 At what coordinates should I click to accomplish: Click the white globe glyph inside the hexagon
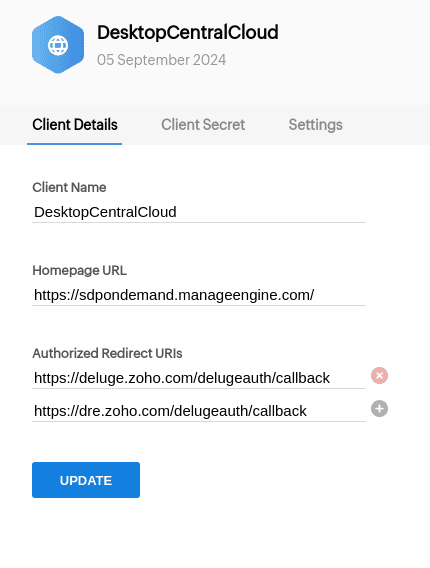[58, 45]
